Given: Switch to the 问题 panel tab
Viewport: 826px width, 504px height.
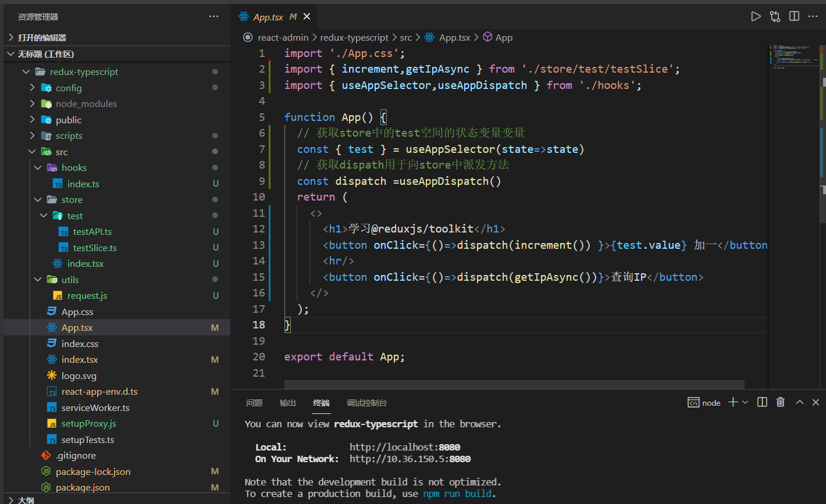Looking at the screenshot, I should tap(254, 403).
